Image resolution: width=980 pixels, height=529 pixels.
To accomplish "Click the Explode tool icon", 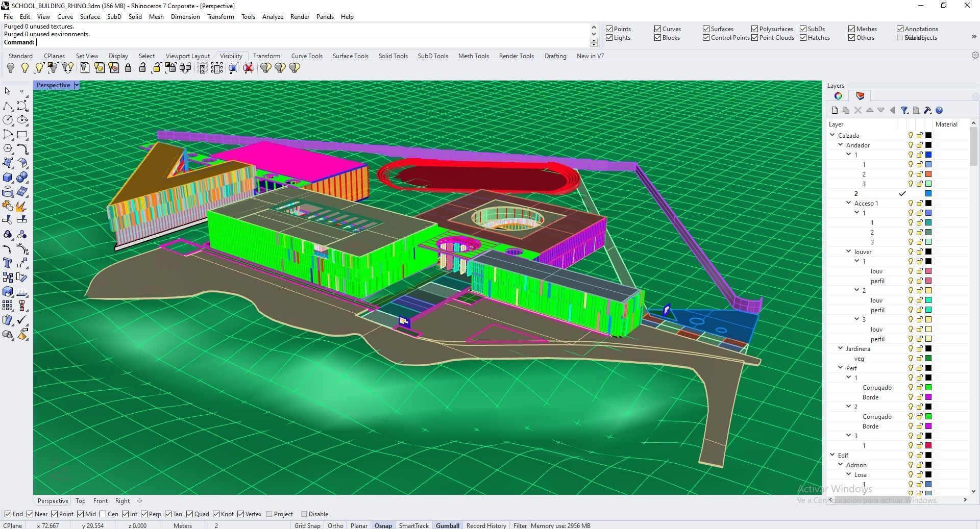I will (x=22, y=206).
